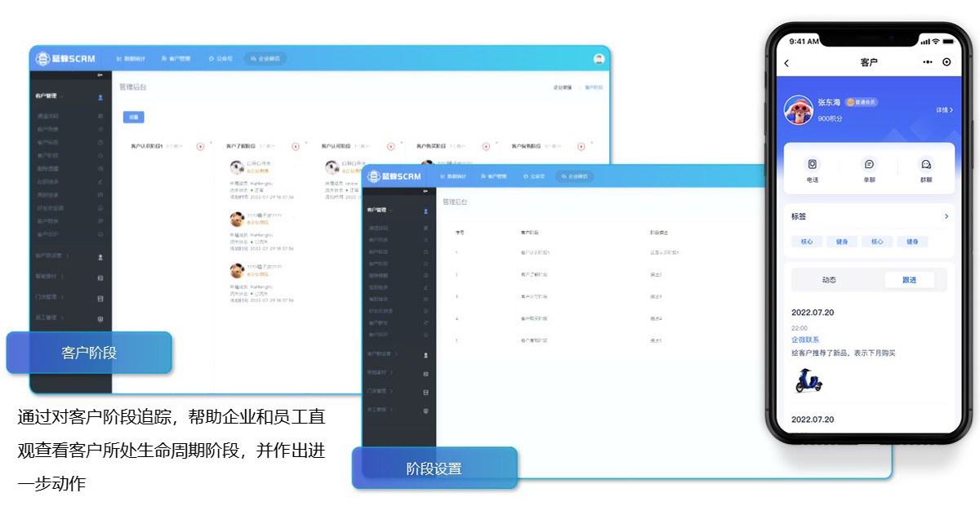Tap 张东海's profile avatar on the phone
Viewport: 980px width, 524px height.
(x=798, y=109)
